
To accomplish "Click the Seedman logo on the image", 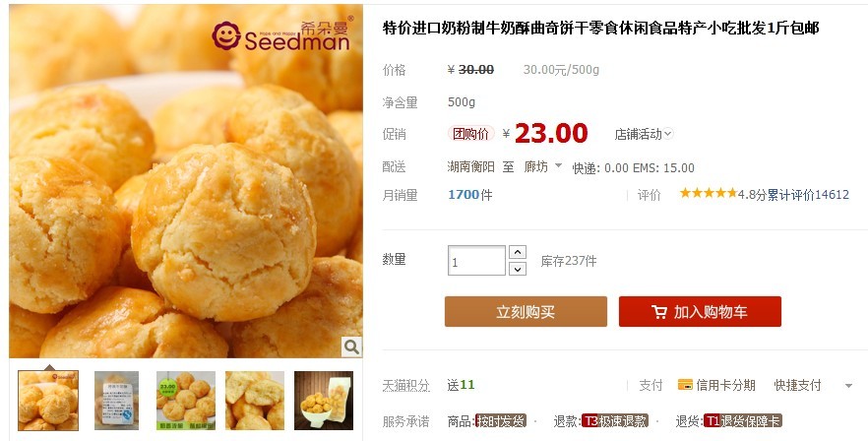I will (x=282, y=34).
